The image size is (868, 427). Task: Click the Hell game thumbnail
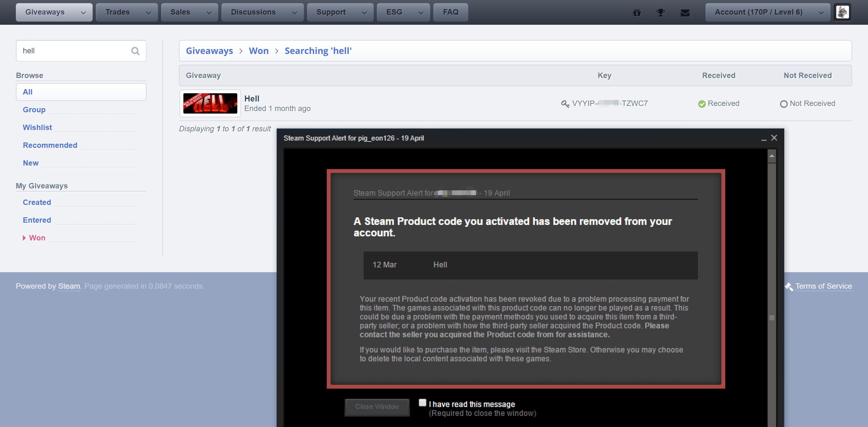tap(210, 103)
